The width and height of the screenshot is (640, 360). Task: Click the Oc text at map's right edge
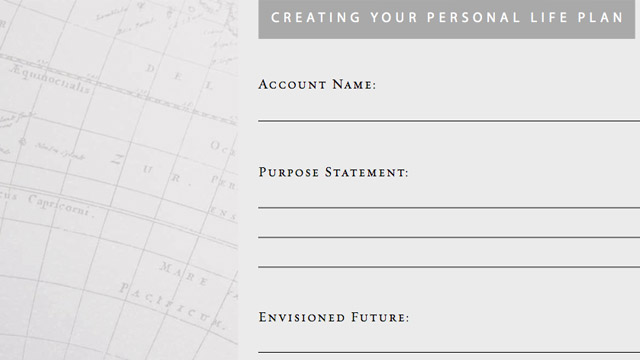coord(222,148)
